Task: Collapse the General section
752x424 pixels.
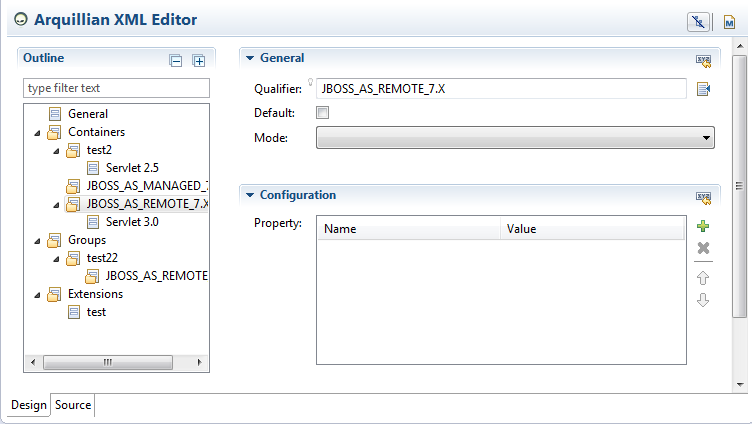Action: pos(251,59)
